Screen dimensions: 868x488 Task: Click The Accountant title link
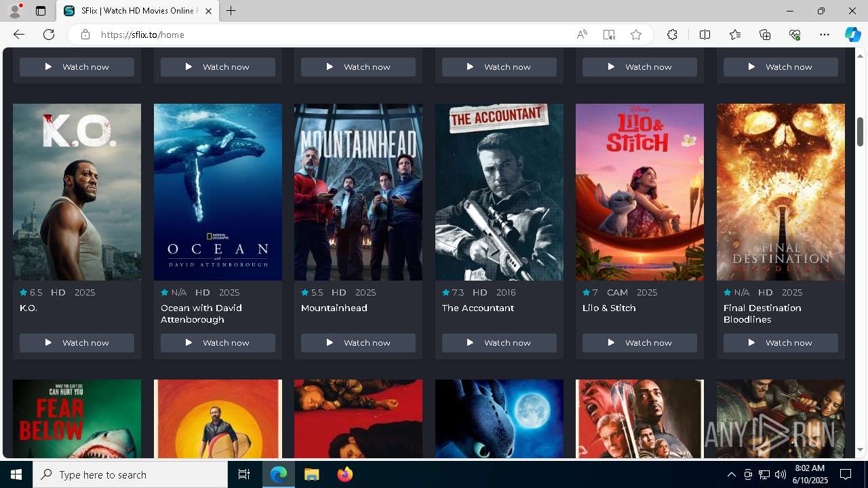pos(478,308)
